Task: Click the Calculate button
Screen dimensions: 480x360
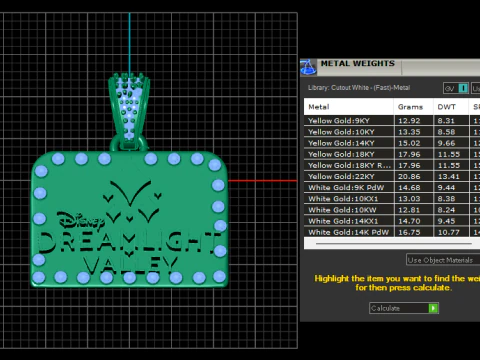Action: 404,308
